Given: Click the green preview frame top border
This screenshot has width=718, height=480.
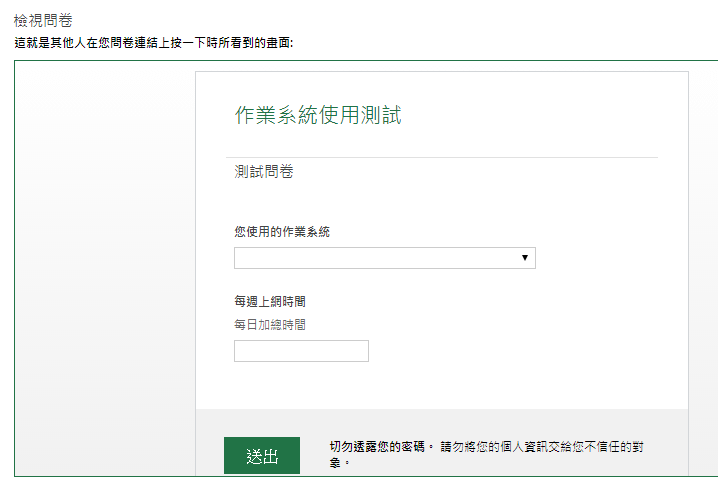Looking at the screenshot, I should coord(366,60).
